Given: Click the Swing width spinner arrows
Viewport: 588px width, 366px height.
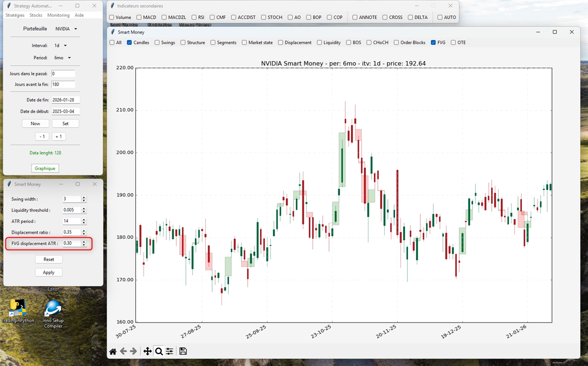Looking at the screenshot, I should point(83,199).
